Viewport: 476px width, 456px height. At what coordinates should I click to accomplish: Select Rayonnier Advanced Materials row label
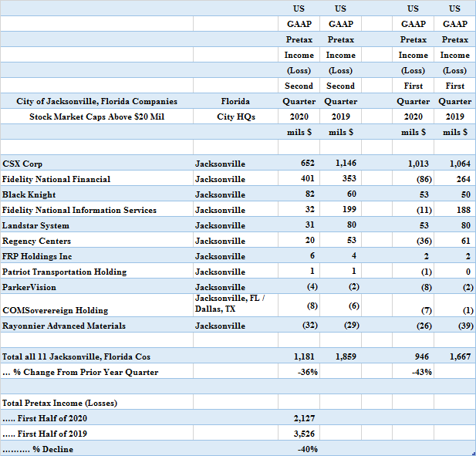[64, 326]
